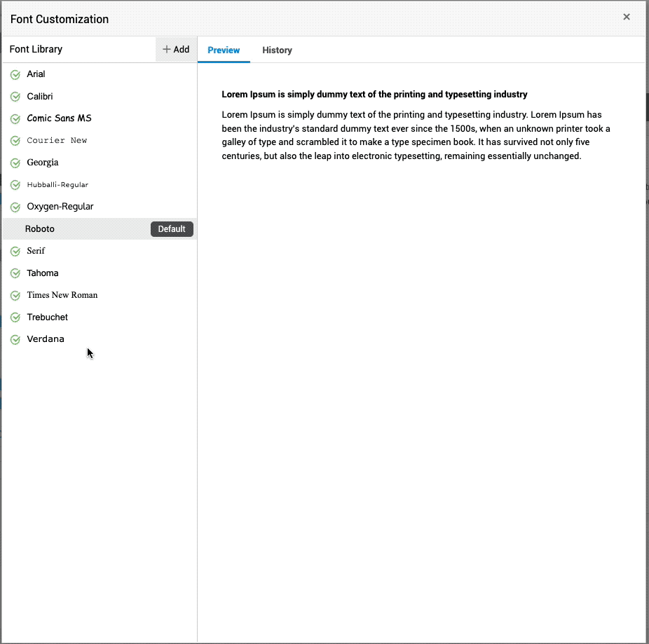Open the History tab
Screen dimensions: 649x644
pyautogui.click(x=277, y=50)
